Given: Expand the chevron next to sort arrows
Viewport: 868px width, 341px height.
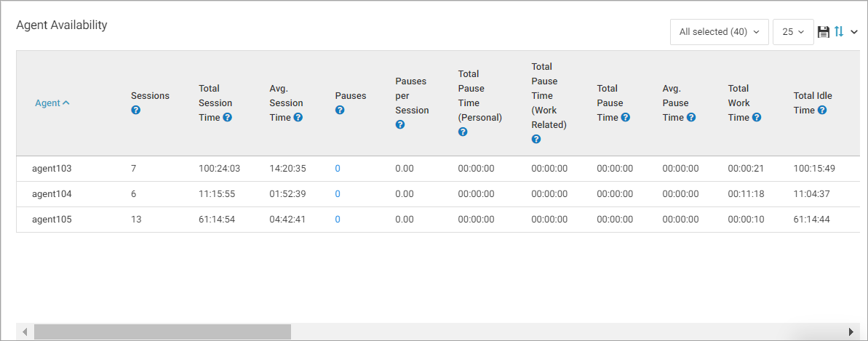Looking at the screenshot, I should point(853,32).
